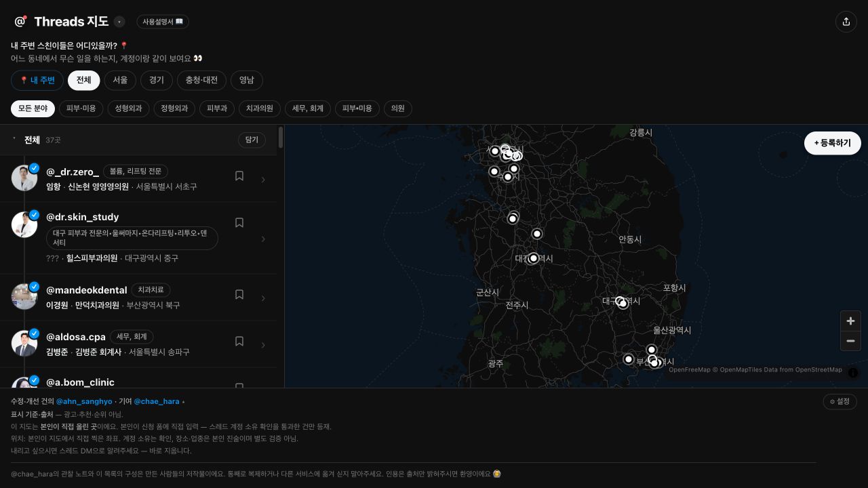Click the share icon at top right
Screen dimensions: 868x488
click(846, 22)
